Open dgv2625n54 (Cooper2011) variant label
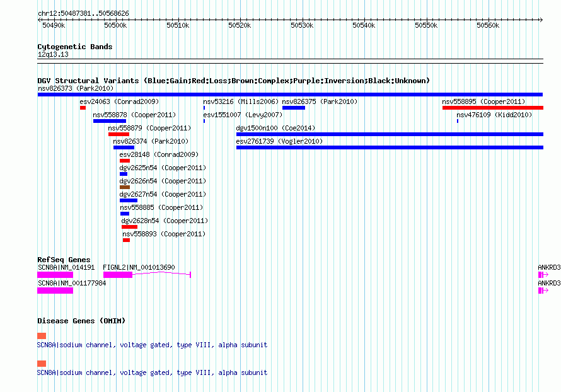 (163, 168)
